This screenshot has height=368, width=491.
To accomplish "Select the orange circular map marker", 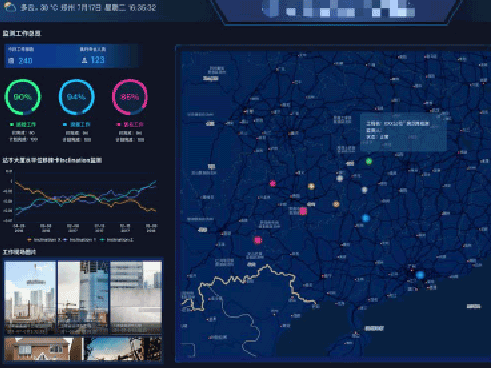I will [x=336, y=204].
